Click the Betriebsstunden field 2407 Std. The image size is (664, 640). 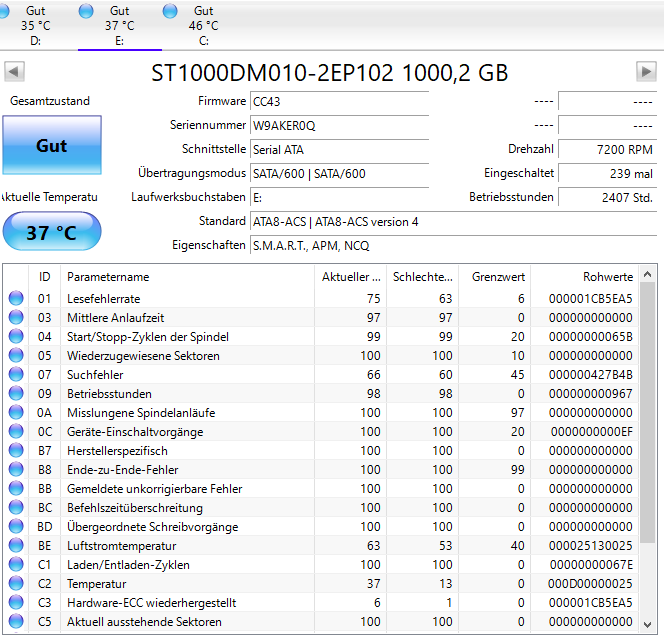[x=608, y=198]
